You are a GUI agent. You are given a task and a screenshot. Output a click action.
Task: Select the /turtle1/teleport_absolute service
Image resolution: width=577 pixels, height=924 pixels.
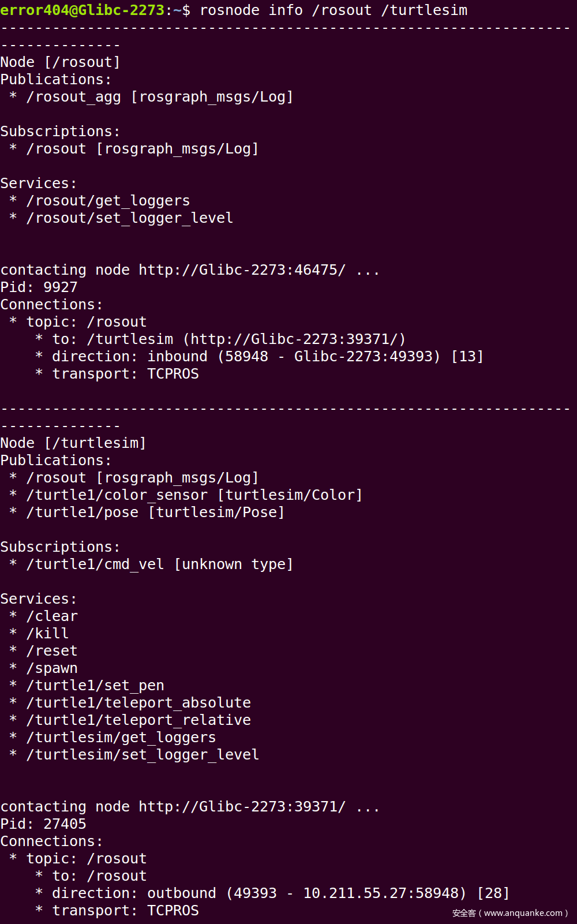[138, 703]
